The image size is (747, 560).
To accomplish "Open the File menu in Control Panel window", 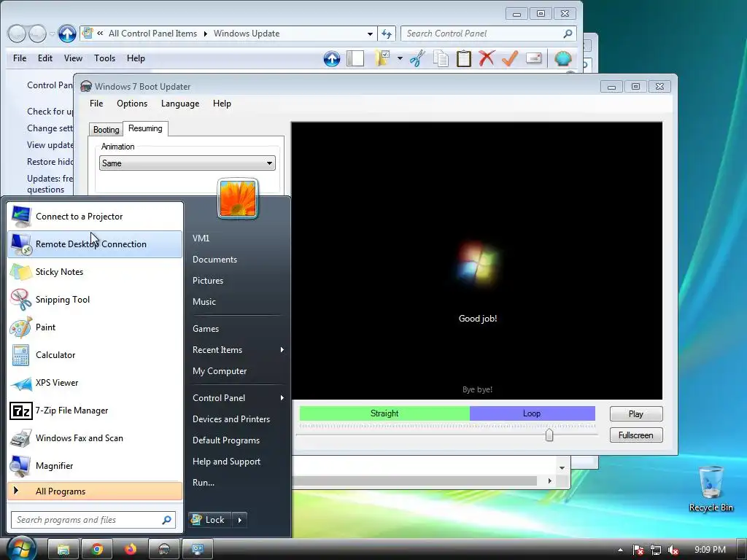I will coord(20,58).
